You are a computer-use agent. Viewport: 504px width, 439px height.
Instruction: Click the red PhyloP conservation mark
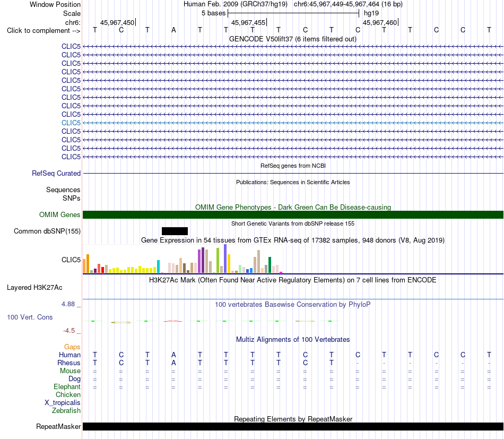tap(172, 321)
